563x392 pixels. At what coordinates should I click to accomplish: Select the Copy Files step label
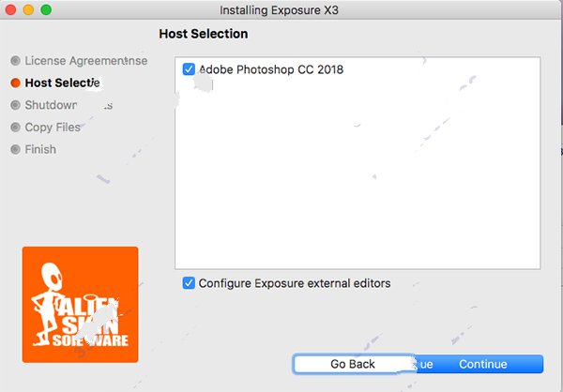(x=53, y=128)
